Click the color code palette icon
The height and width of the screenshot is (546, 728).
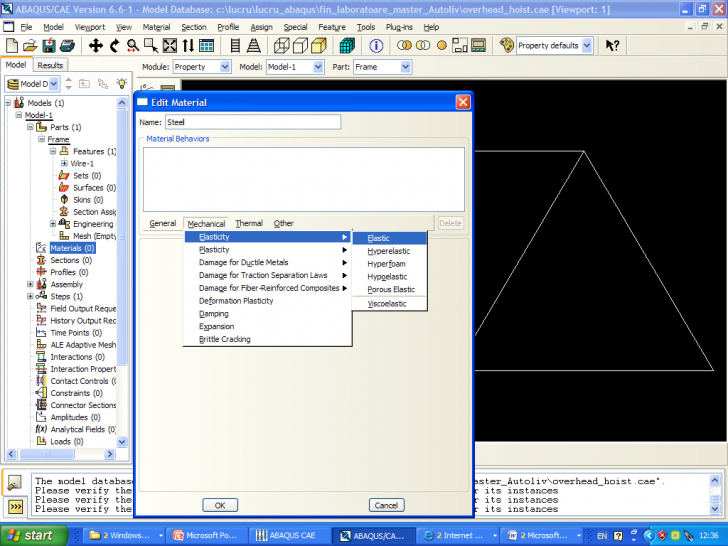click(507, 46)
